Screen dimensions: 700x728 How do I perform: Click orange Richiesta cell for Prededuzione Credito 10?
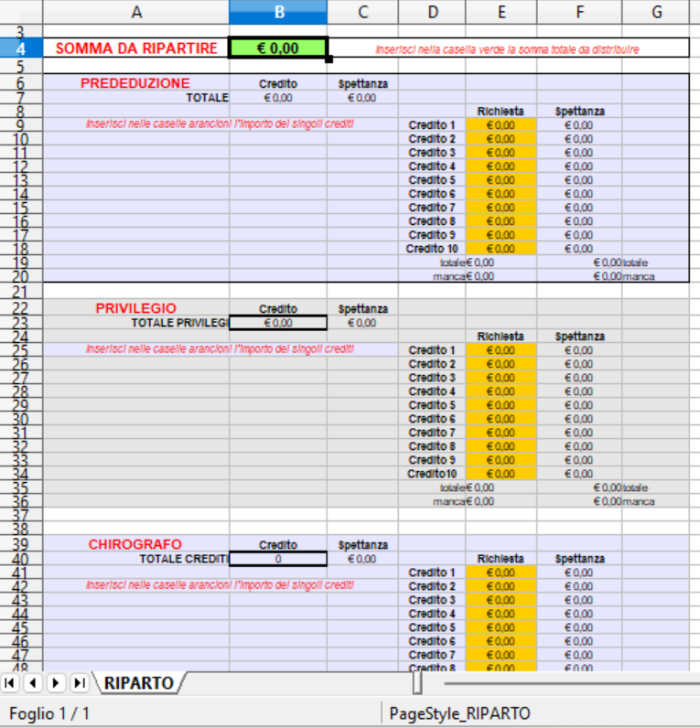pos(501,249)
